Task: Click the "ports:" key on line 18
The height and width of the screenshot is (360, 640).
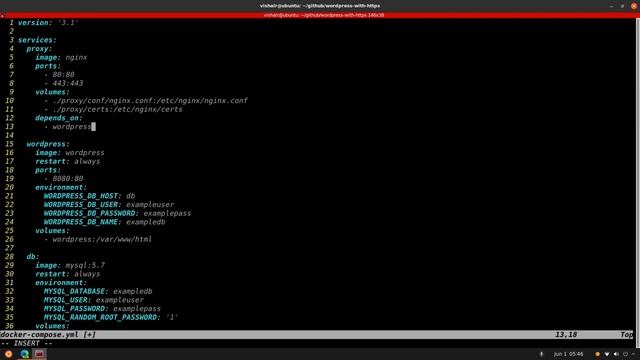Action: [x=48, y=170]
